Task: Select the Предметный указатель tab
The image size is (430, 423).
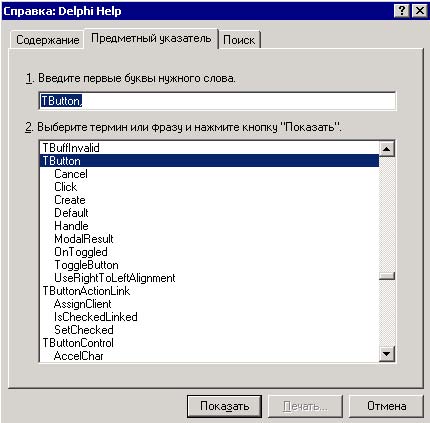Action: pos(151,38)
